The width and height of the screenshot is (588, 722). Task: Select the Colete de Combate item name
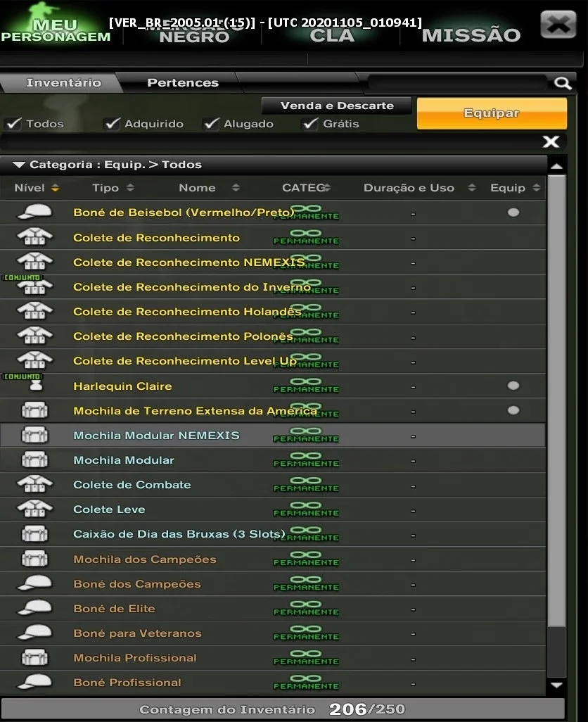(x=132, y=484)
